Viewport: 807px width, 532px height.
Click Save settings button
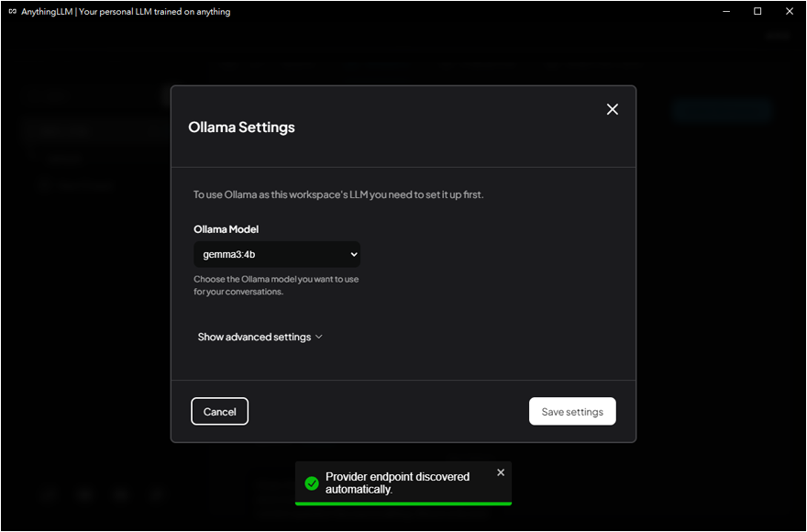[572, 412]
